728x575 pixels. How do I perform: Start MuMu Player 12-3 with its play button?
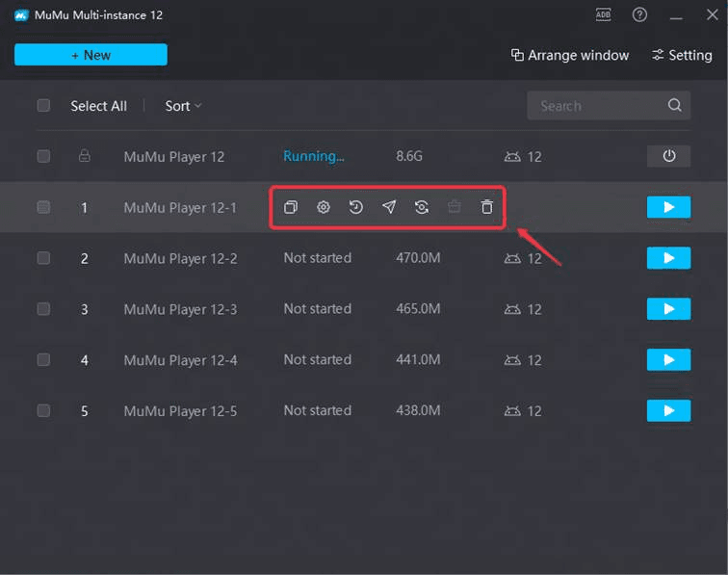point(668,309)
